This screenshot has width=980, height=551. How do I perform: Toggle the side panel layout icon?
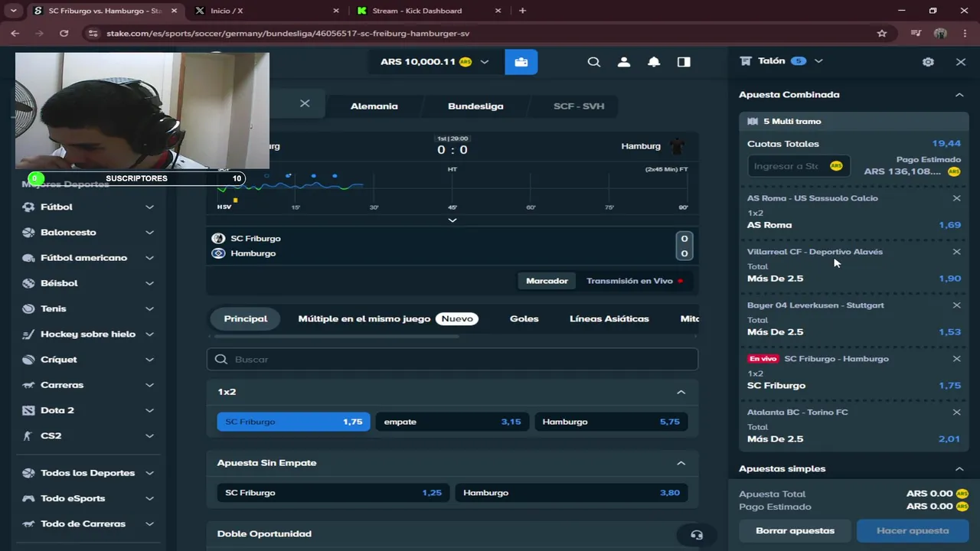pos(684,62)
